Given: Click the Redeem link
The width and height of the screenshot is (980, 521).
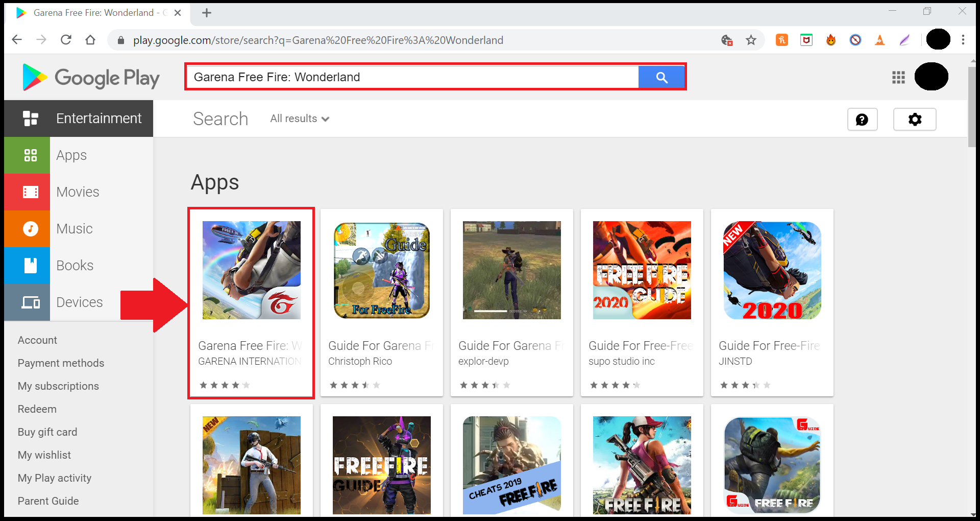Looking at the screenshot, I should coord(37,409).
